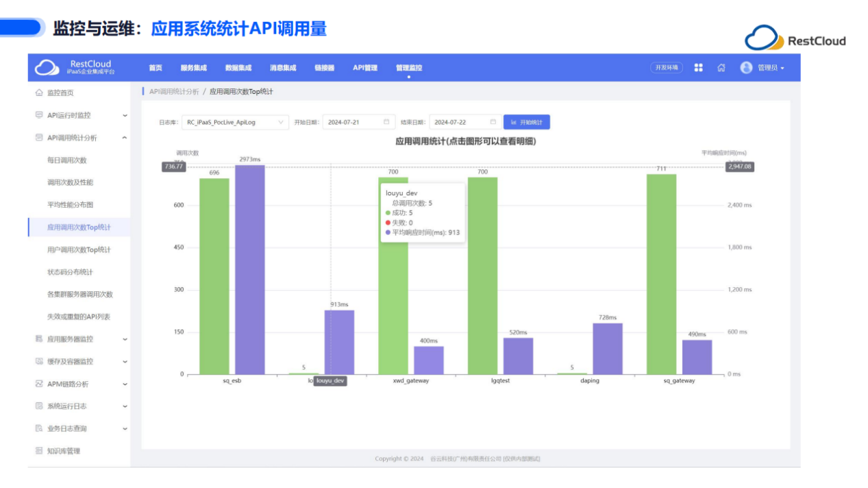Select the 管理监控 menu in the top navigation

point(408,67)
